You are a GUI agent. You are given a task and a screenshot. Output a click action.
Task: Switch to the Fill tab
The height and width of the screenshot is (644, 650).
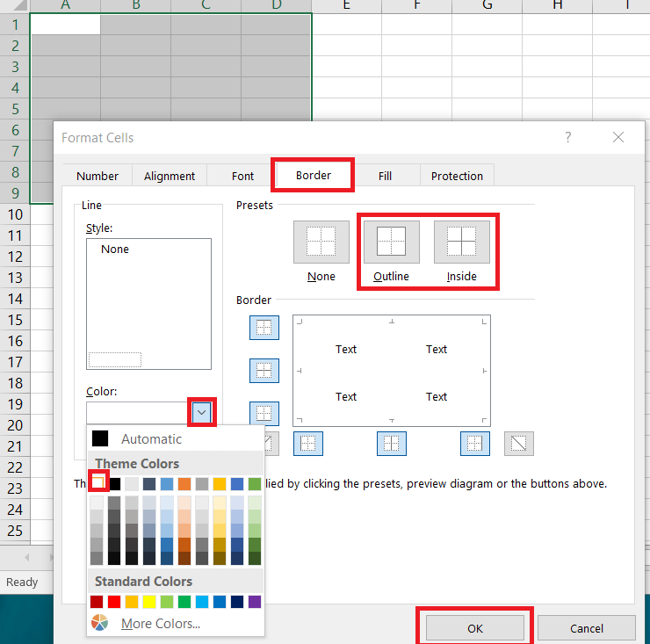pyautogui.click(x=385, y=176)
